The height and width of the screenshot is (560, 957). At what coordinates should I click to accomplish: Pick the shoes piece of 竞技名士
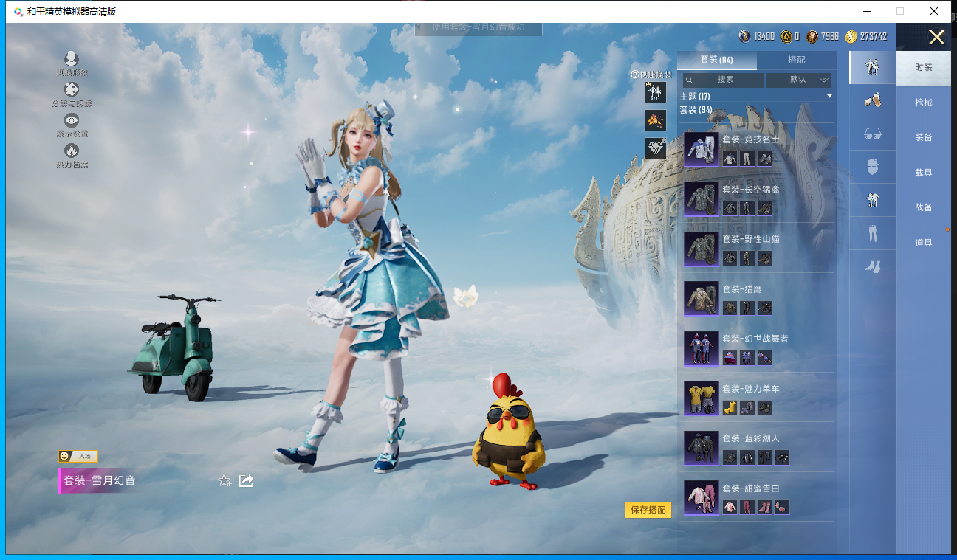click(x=765, y=159)
